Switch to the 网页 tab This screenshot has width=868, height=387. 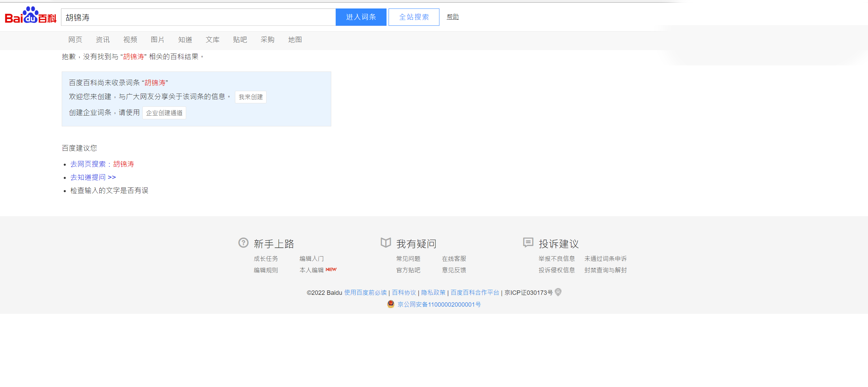(x=75, y=40)
